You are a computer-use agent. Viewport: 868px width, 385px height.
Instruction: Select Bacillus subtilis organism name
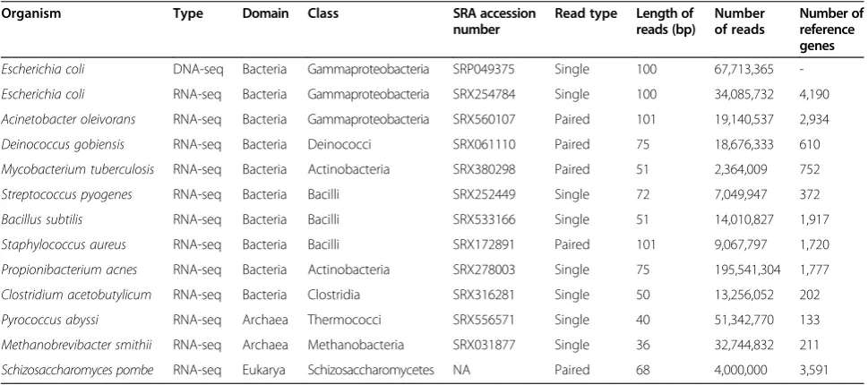[x=42, y=219]
